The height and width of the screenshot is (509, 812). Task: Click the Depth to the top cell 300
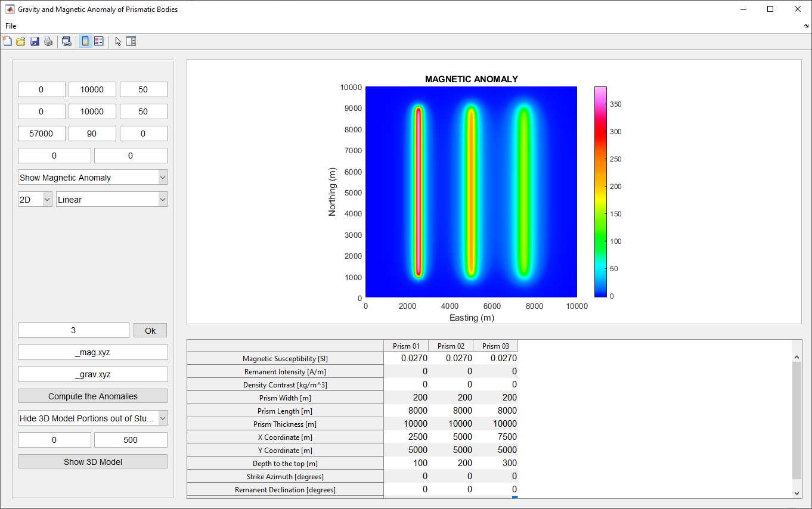click(495, 463)
